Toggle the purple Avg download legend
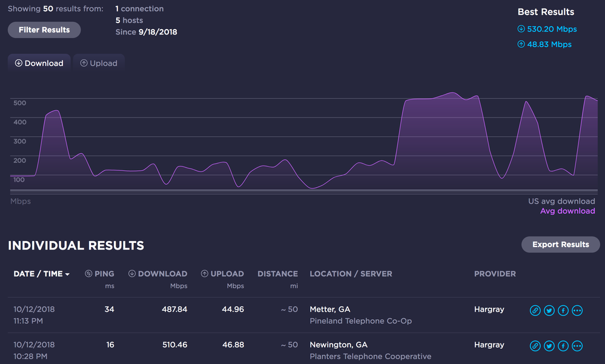 coord(567,211)
